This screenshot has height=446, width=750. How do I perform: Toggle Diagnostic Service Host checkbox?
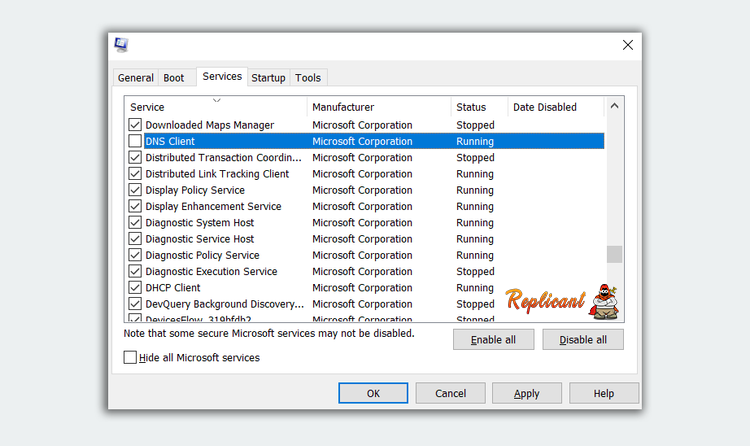pyautogui.click(x=135, y=239)
